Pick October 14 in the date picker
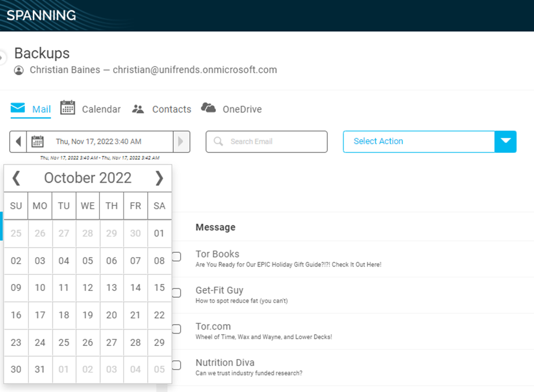Screen dimensions: 534x392 coord(135,288)
